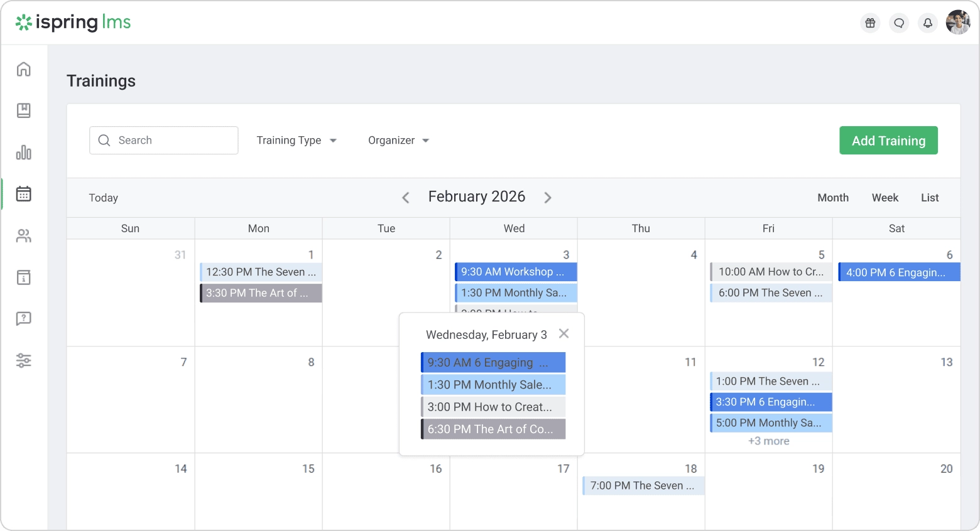980x531 pixels.
Task: Show the +3 more events on February 12
Action: tap(768, 441)
